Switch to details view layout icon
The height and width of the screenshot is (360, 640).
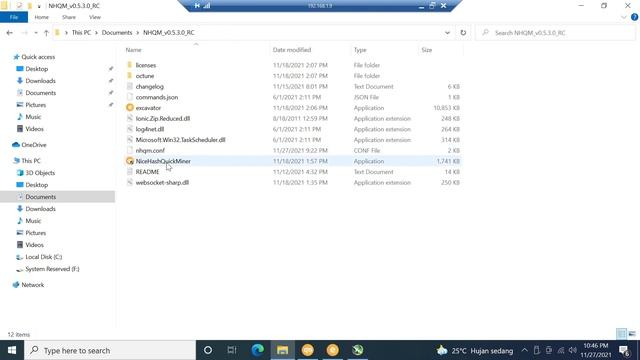[x=621, y=334]
